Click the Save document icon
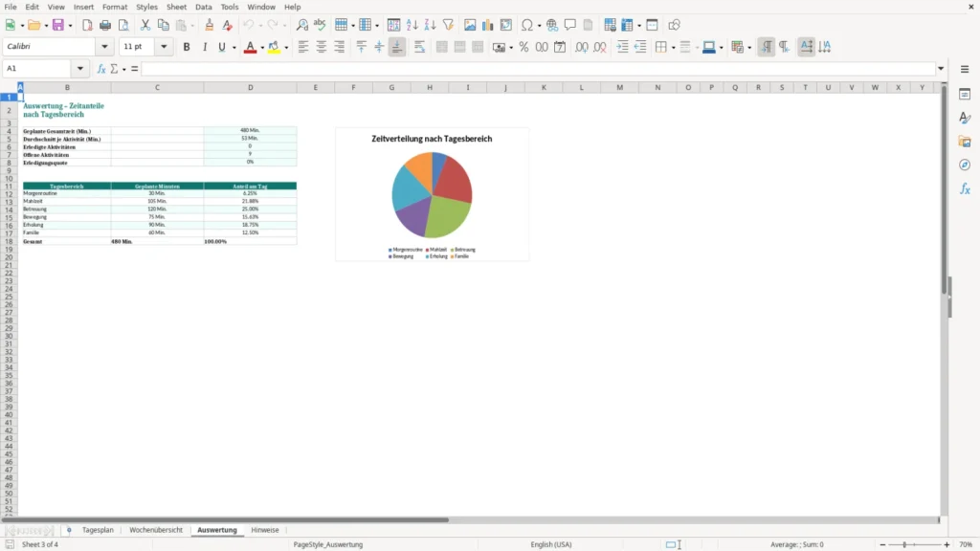This screenshot has width=980, height=551. [58, 25]
